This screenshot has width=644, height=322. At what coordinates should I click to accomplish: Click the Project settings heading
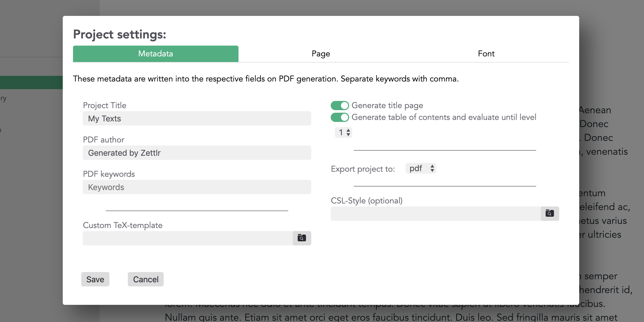coord(120,34)
